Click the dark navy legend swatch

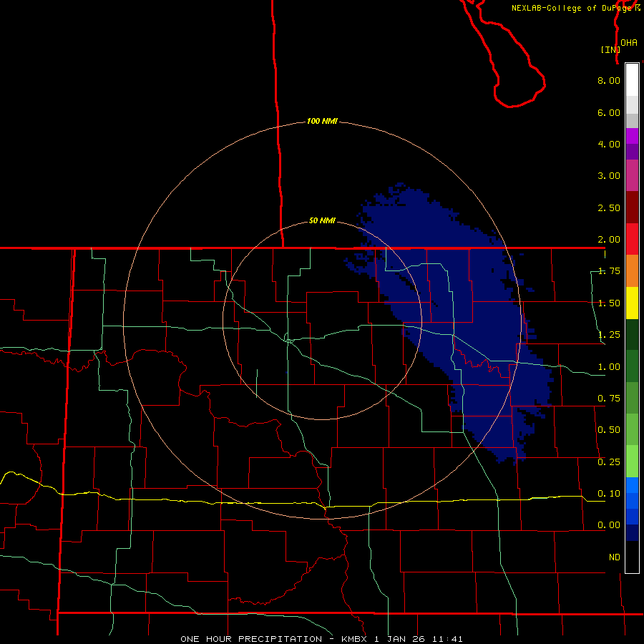tap(632, 532)
